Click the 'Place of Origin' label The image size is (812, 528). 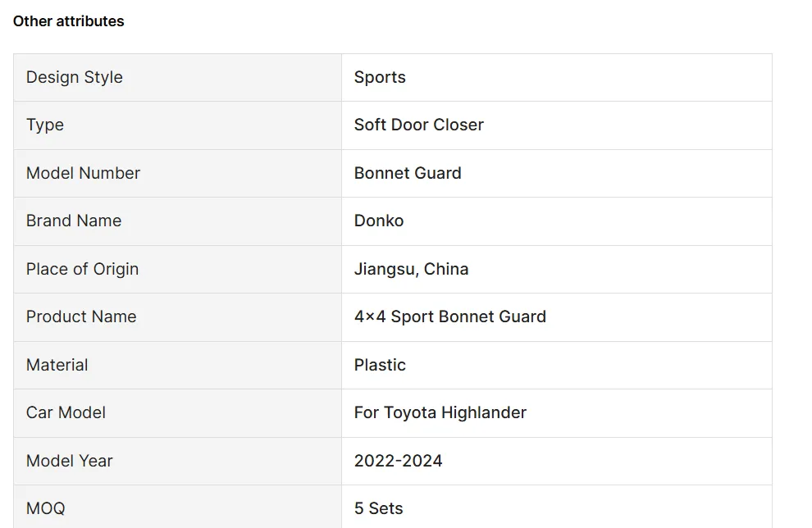click(x=82, y=269)
